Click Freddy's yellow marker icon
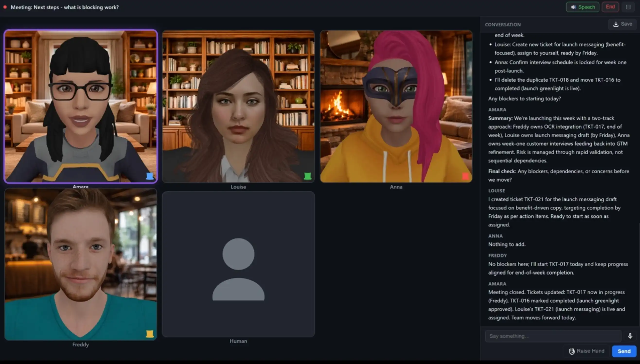The image size is (640, 364). point(150,334)
